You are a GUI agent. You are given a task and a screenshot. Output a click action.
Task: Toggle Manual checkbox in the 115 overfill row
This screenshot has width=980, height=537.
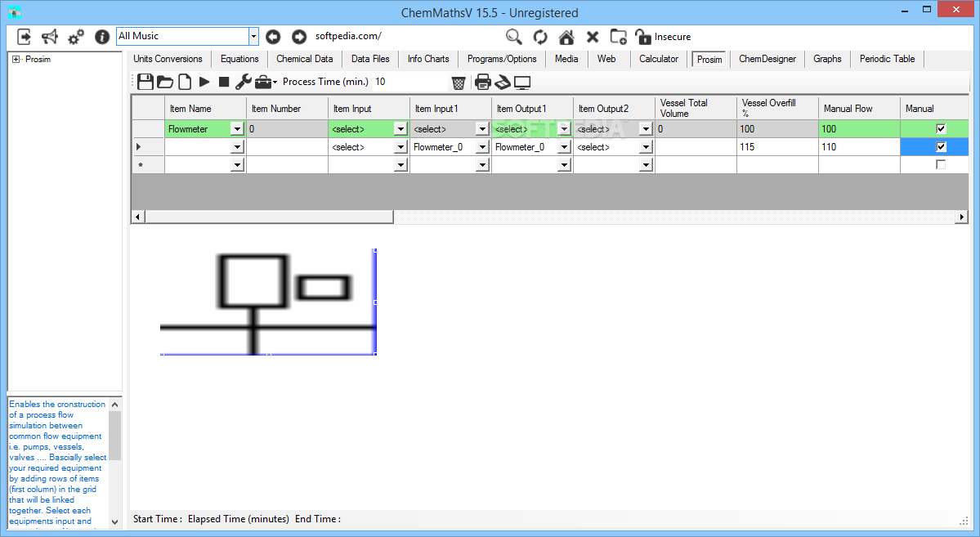click(941, 147)
